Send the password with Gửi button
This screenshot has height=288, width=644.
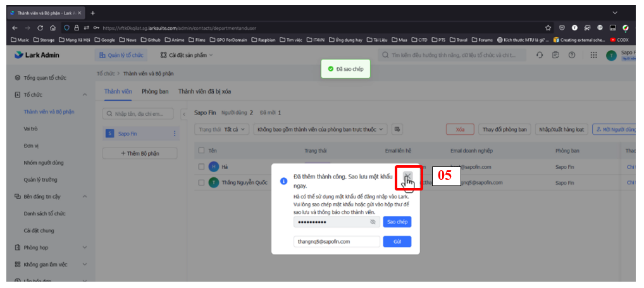point(397,242)
